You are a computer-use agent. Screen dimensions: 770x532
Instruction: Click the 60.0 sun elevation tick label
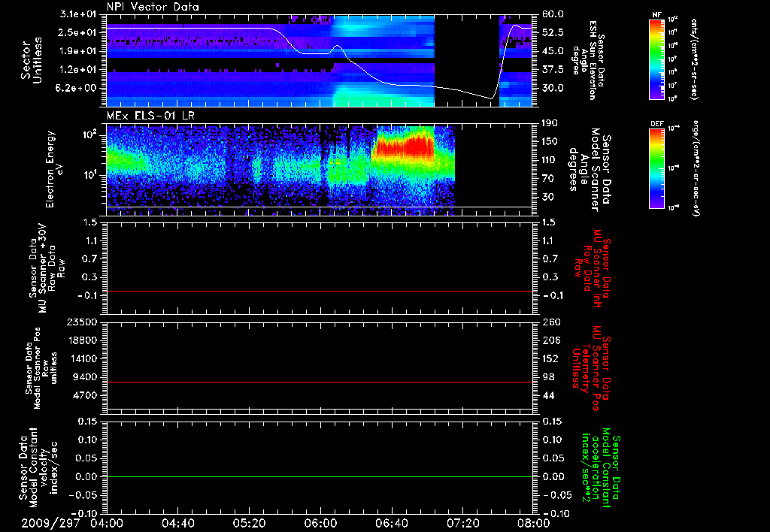pos(553,14)
